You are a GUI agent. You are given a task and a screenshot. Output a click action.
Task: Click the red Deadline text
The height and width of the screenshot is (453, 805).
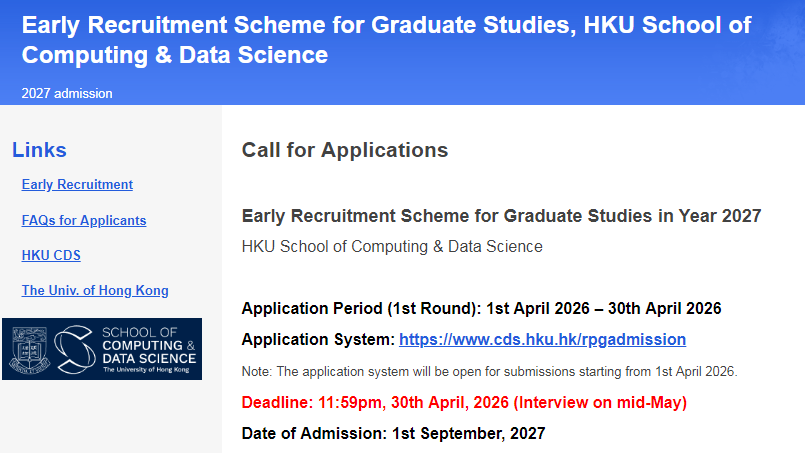click(464, 403)
